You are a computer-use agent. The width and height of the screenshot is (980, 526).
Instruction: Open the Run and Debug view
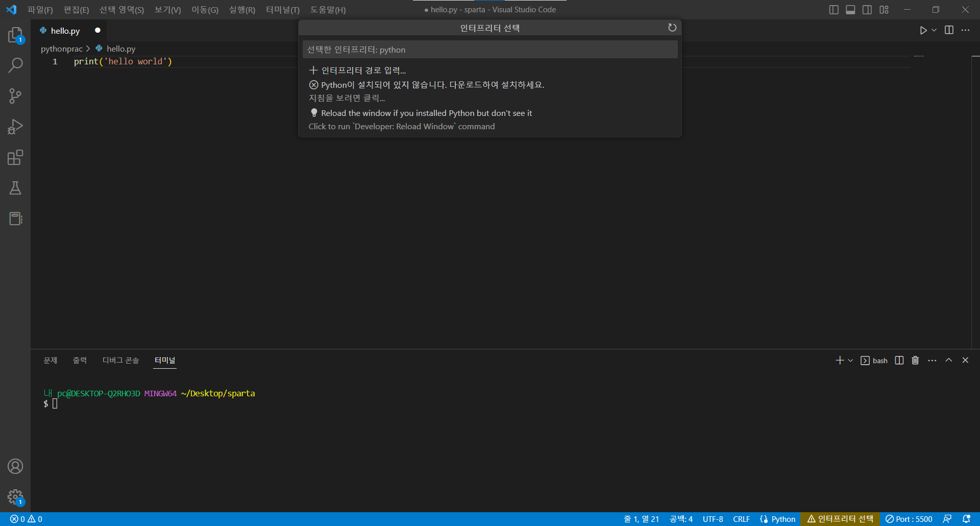click(15, 127)
